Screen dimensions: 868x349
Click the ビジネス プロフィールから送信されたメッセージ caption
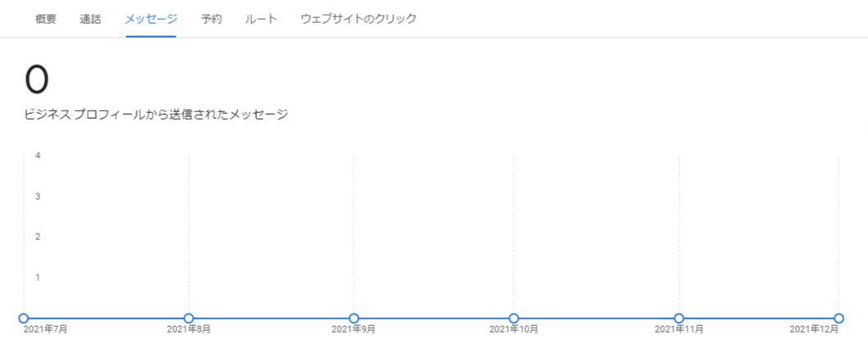coord(156,115)
